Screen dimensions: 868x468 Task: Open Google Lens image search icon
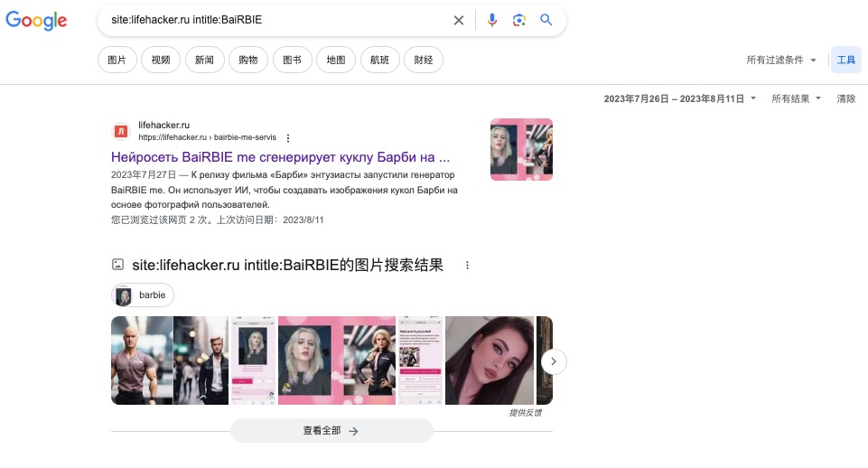coord(518,20)
